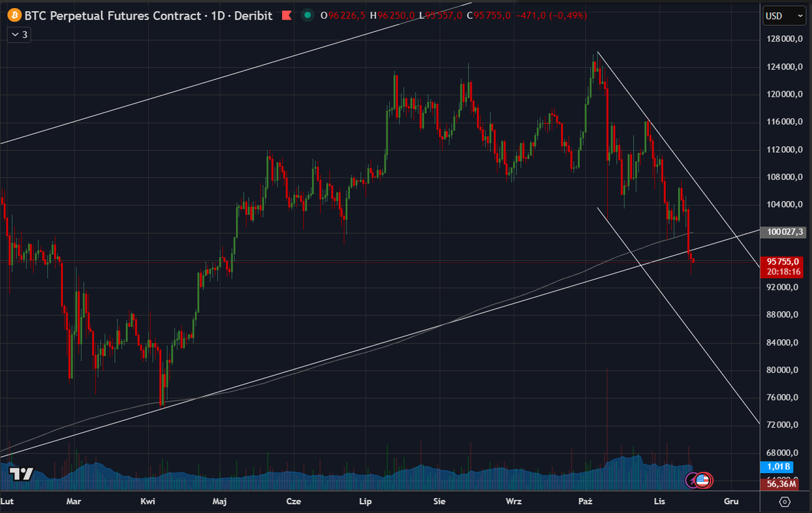Click the Kwi month label on time axis
This screenshot has width=812, height=513.
[x=148, y=501]
